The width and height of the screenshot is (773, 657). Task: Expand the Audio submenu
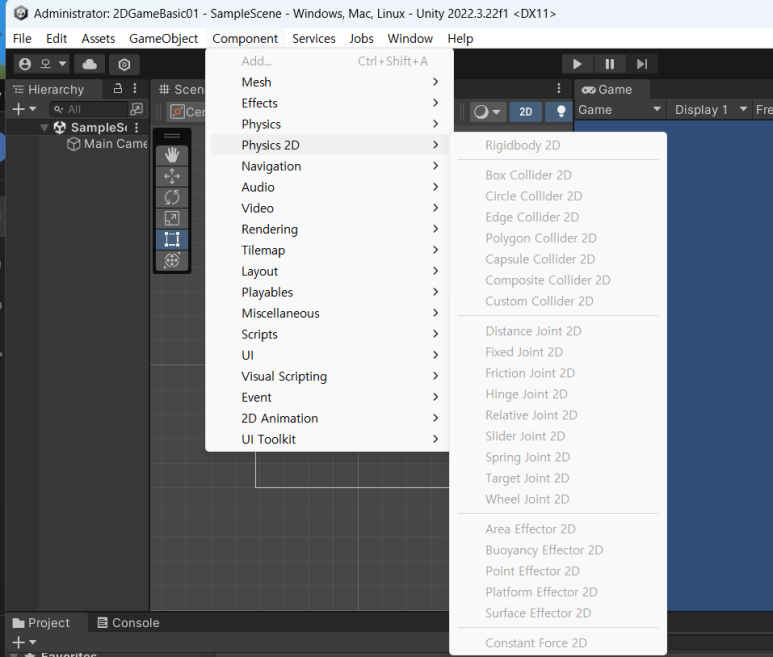point(329,187)
